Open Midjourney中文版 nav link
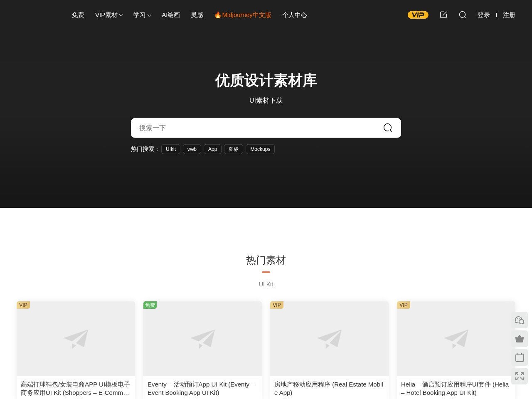This screenshot has width=532, height=399. tap(243, 15)
